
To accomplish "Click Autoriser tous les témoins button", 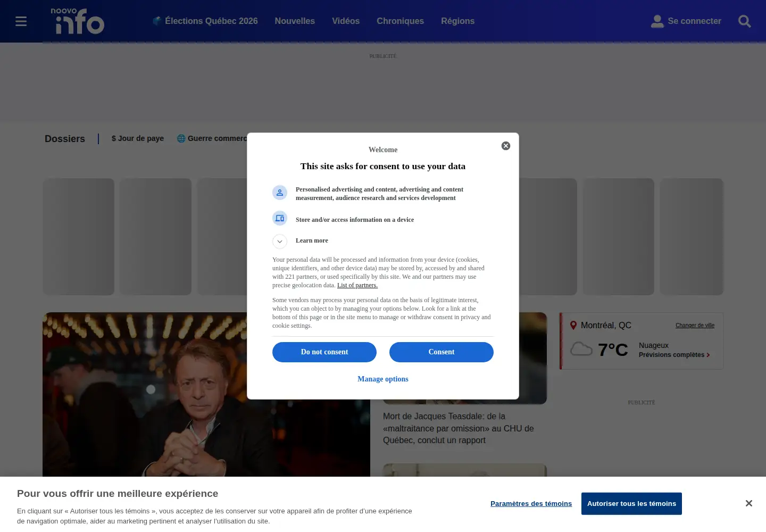I will (x=631, y=504).
